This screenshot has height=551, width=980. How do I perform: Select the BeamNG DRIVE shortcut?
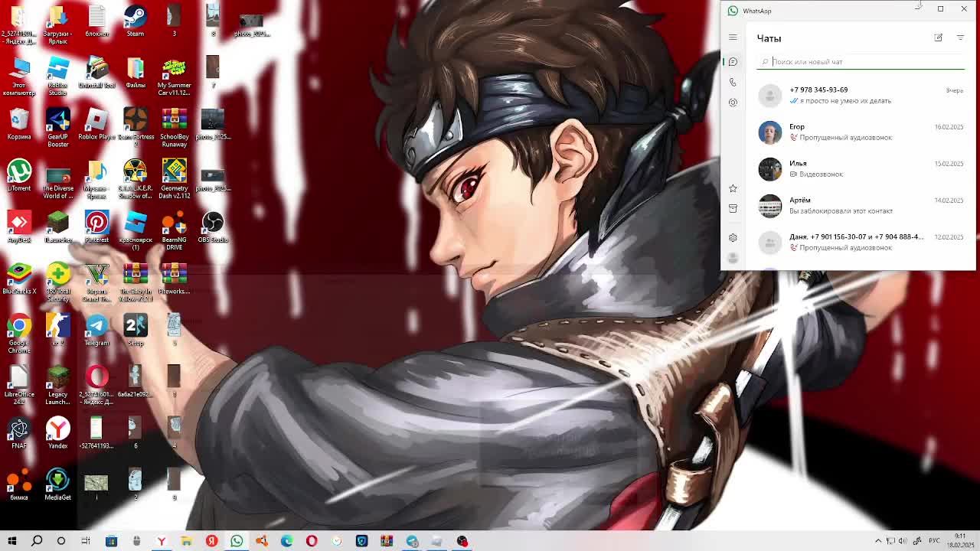click(x=174, y=231)
